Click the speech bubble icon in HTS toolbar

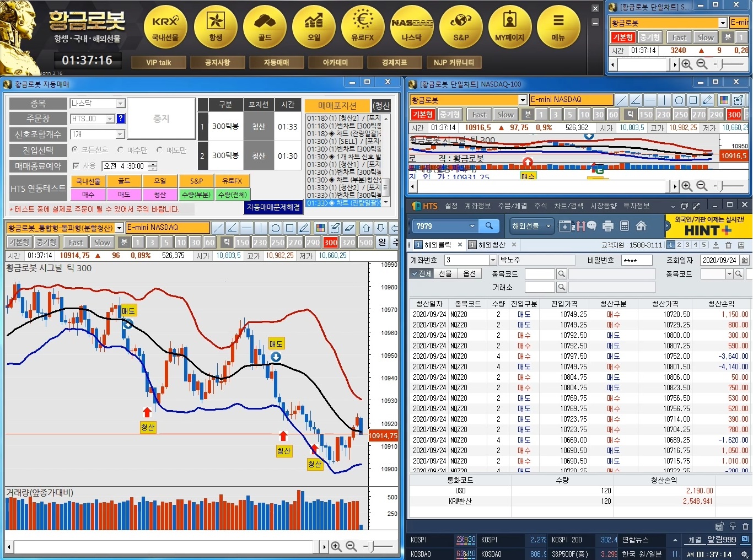(591, 225)
